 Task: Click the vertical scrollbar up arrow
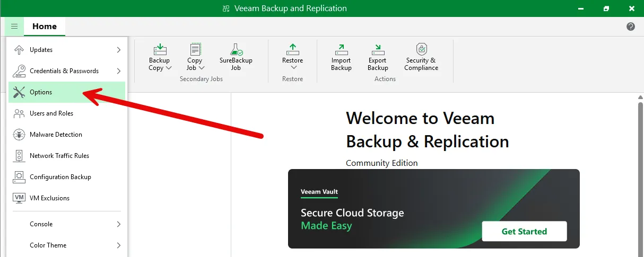[640, 98]
